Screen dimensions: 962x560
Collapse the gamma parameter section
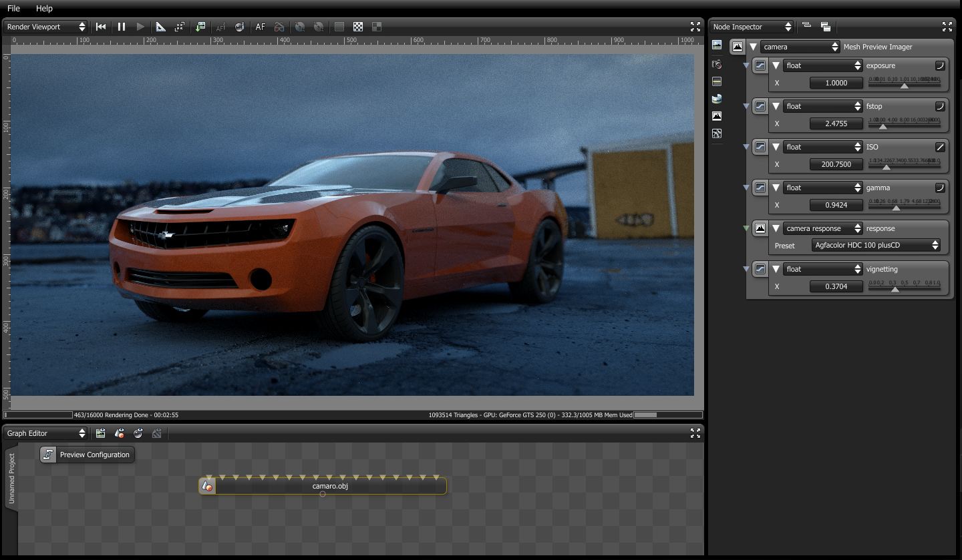click(776, 188)
